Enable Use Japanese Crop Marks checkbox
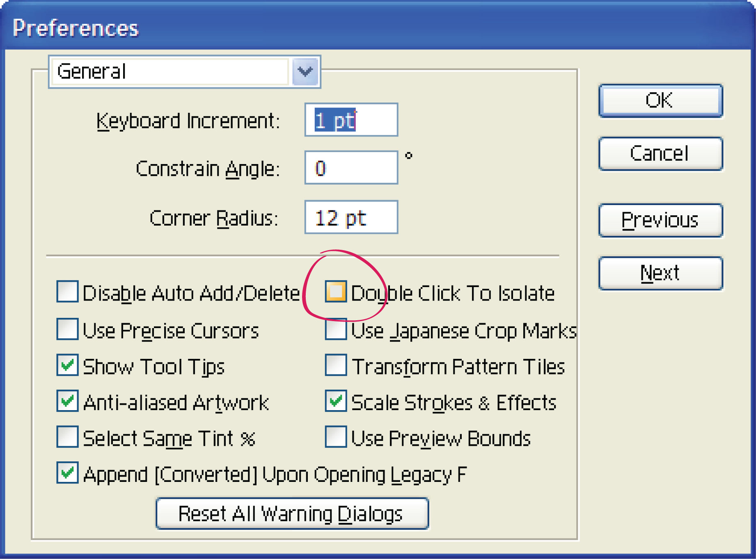Image resolution: width=756 pixels, height=559 pixels. click(336, 330)
